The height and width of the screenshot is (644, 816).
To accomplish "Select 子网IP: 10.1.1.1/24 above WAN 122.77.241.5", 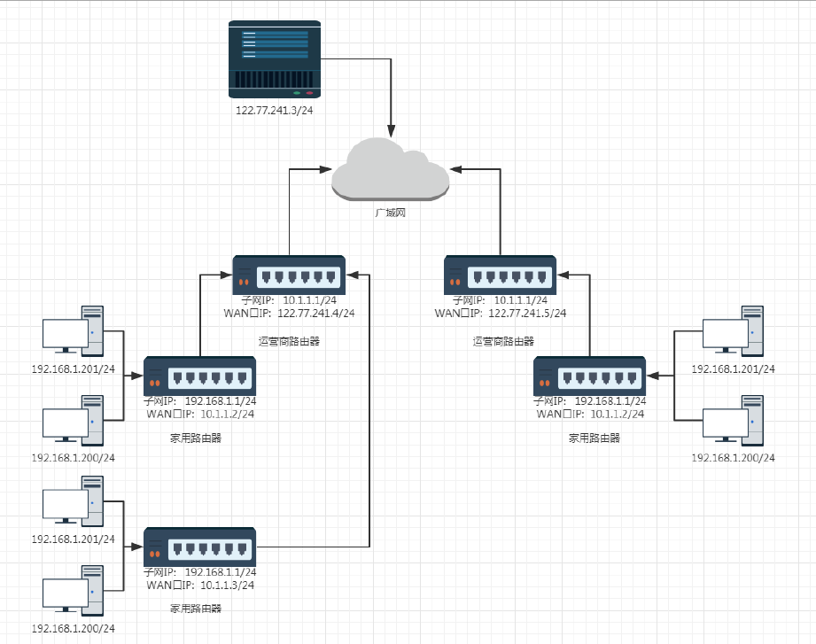I will tap(500, 300).
